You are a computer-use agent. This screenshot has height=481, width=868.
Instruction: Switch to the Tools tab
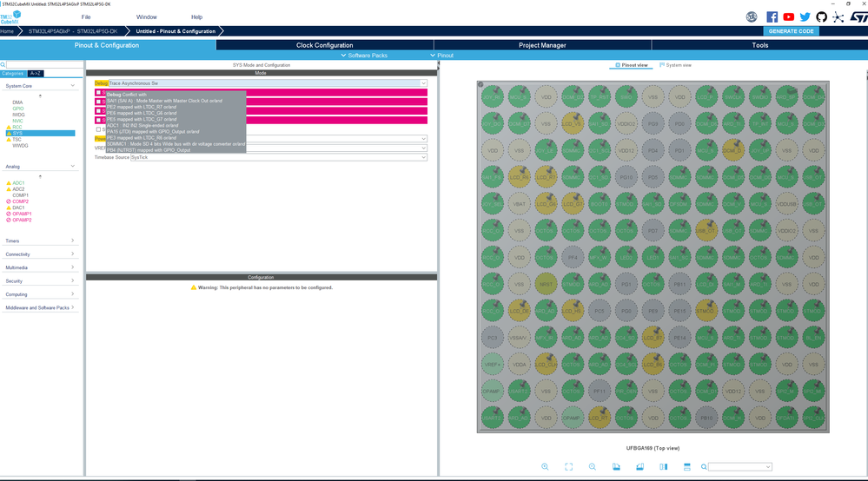[x=759, y=45]
